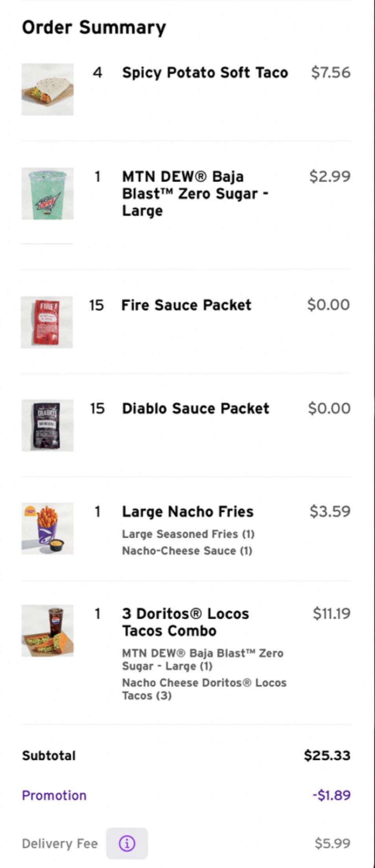375x868 pixels.
Task: Click the Nacho-Cheese Sauce (1) sub-item
Action: pyautogui.click(x=187, y=551)
